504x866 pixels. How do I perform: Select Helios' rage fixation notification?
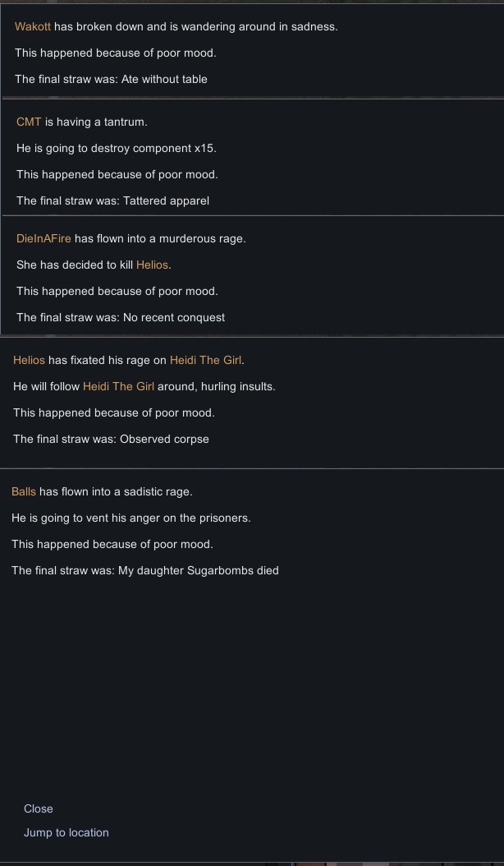(252, 399)
